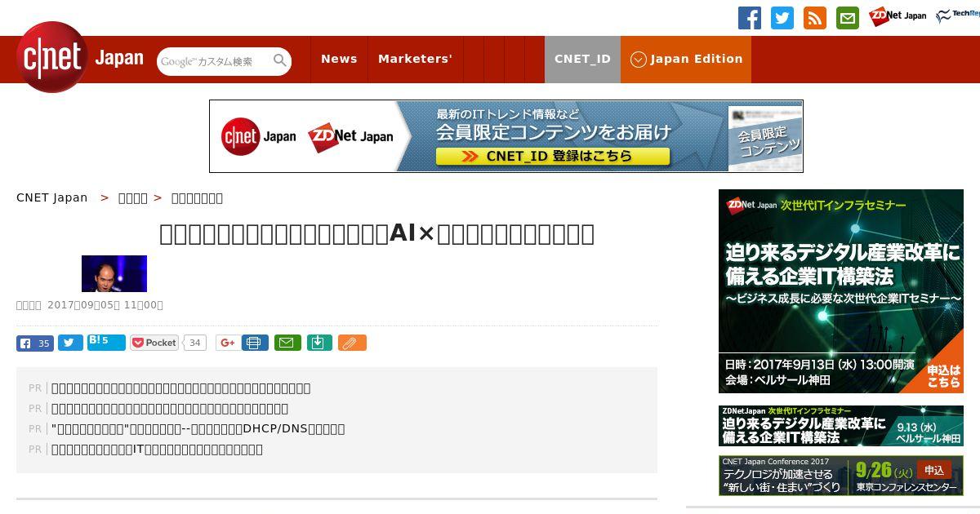
Task: Click the Pocket count bubble showing 34
Action: pos(194,343)
